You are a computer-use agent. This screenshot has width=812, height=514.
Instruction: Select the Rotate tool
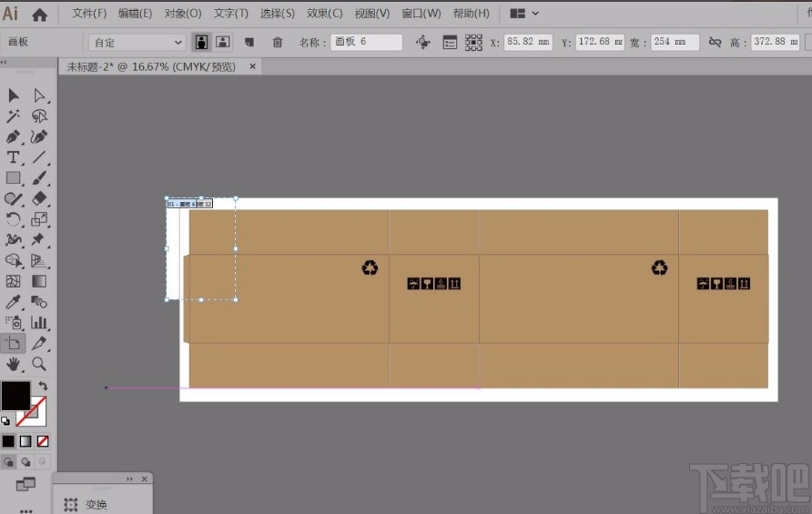click(14, 219)
